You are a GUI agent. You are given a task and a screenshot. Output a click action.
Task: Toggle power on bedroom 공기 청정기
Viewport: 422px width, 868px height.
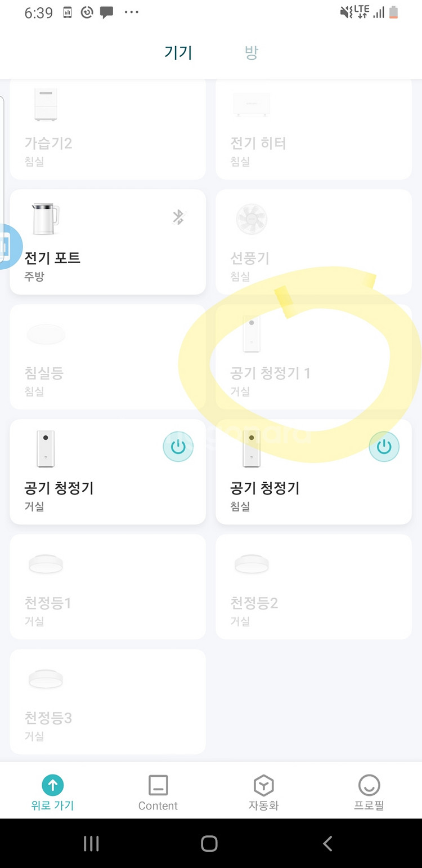pyautogui.click(x=384, y=447)
